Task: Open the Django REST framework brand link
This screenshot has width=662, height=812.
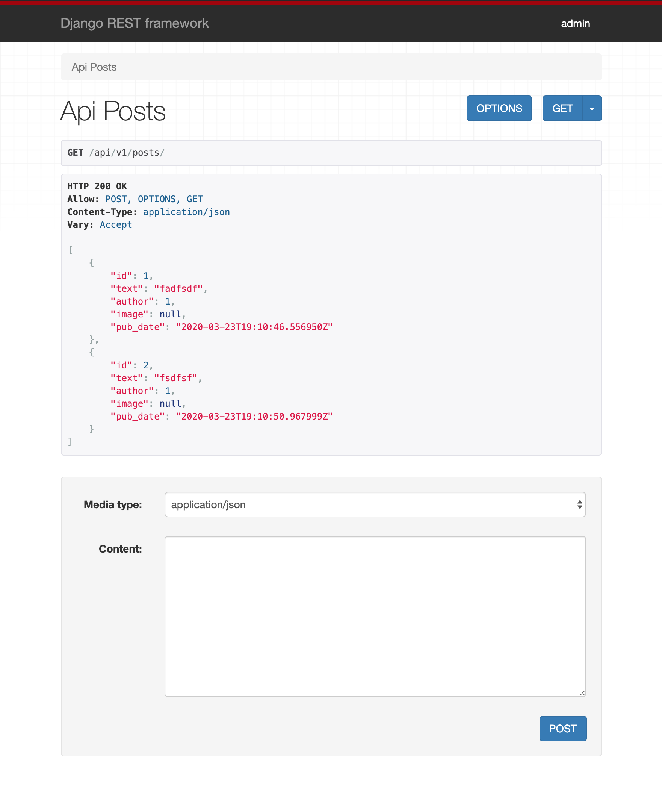Action: [x=135, y=23]
